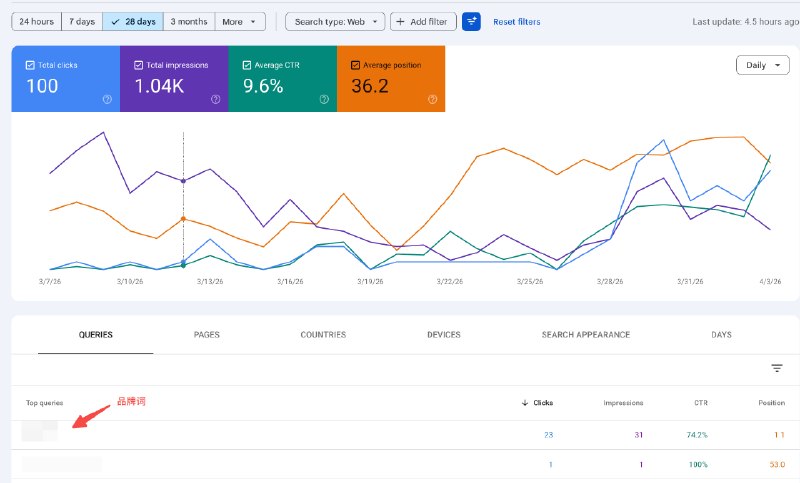Toggle the Total clicks checkbox
Viewport: 800px width, 483px height.
pos(30,65)
